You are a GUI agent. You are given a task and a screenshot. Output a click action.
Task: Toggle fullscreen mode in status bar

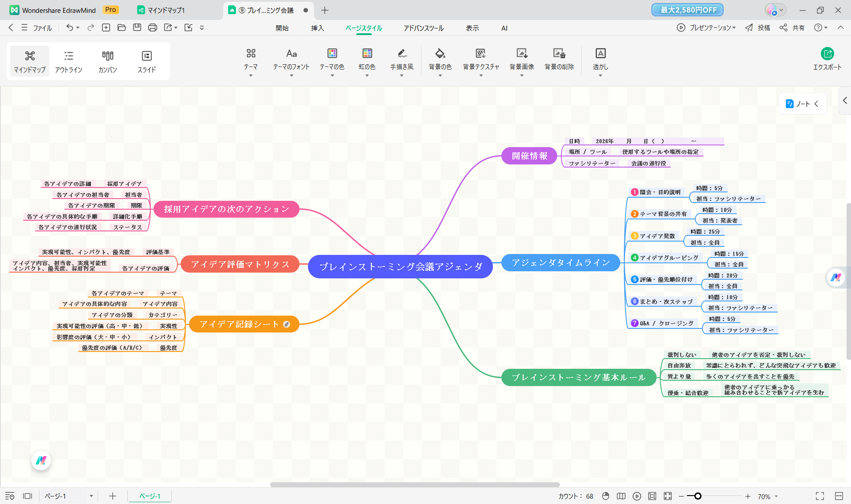point(819,496)
